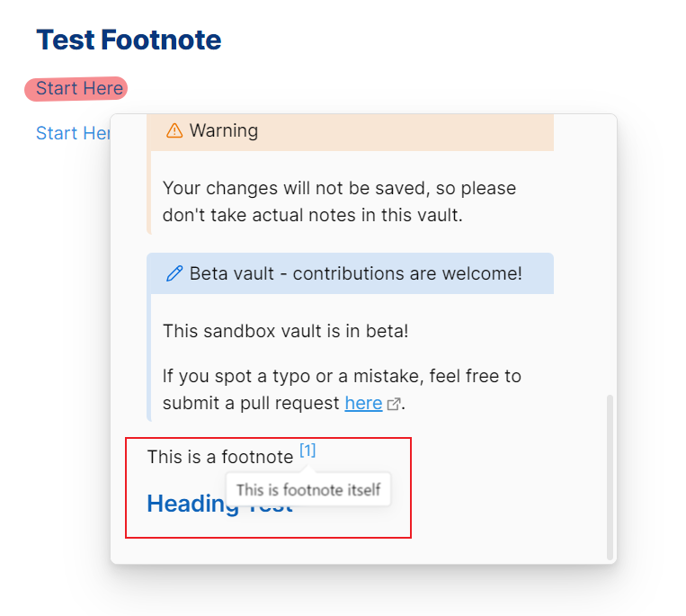Click the 'Warning' callout title text
The width and height of the screenshot is (686, 616).
coord(224,131)
